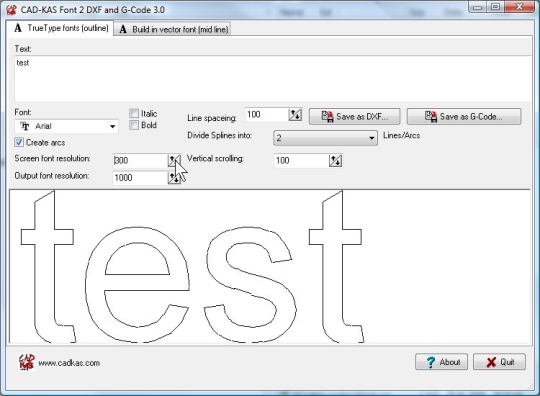Switch to TrueType fonts (outline) tab
The height and width of the screenshot is (396, 540).
(61, 28)
